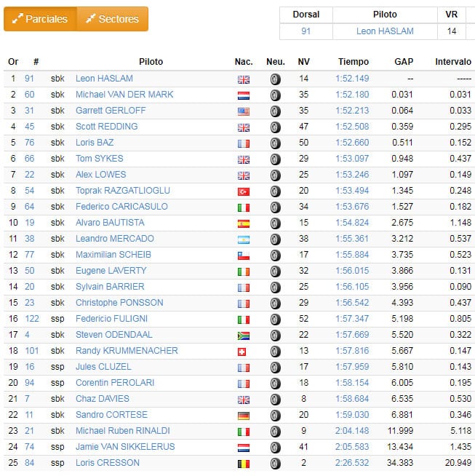Click the Argentine flag beside Leandro MERCADO
This screenshot has height=476, width=475.
tap(244, 239)
